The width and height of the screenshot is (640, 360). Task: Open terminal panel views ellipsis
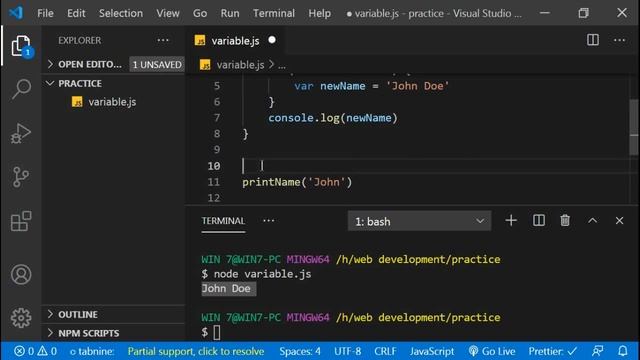(x=269, y=220)
